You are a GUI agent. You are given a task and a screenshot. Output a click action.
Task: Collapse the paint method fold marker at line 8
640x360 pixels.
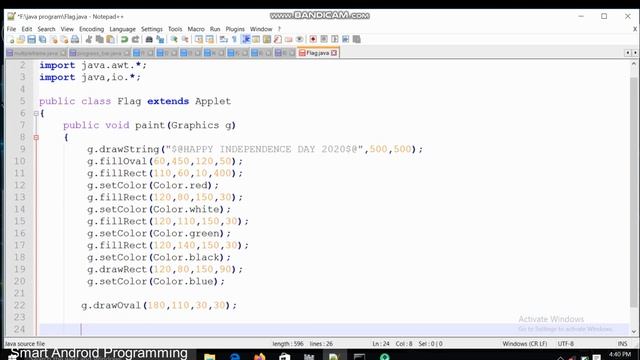pyautogui.click(x=36, y=138)
